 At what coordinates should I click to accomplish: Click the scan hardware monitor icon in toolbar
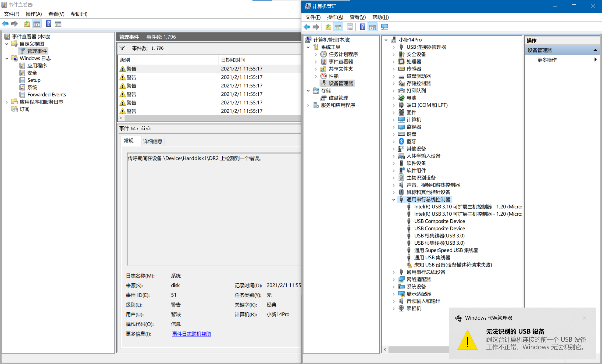pyautogui.click(x=384, y=27)
